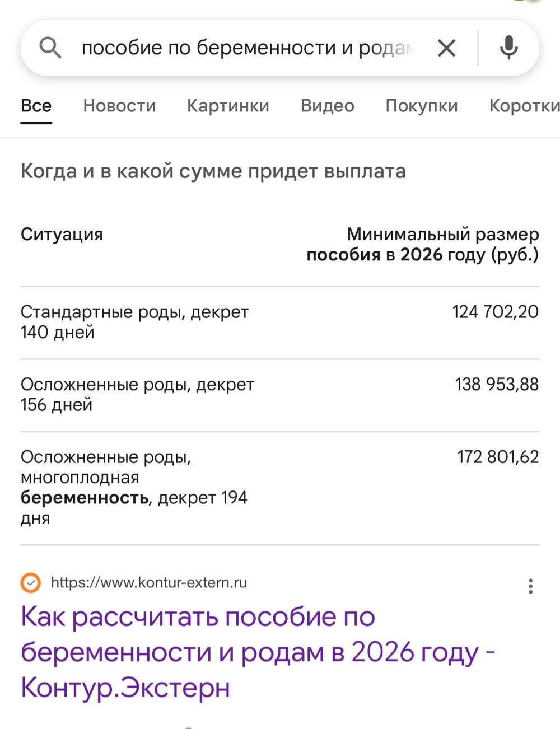
Task: Tap the 172 801,62 amount cell
Action: tap(498, 457)
